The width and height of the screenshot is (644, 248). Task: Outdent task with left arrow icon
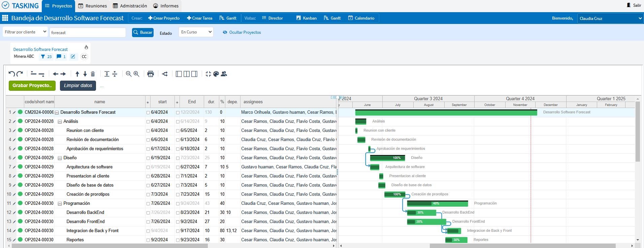click(x=56, y=74)
